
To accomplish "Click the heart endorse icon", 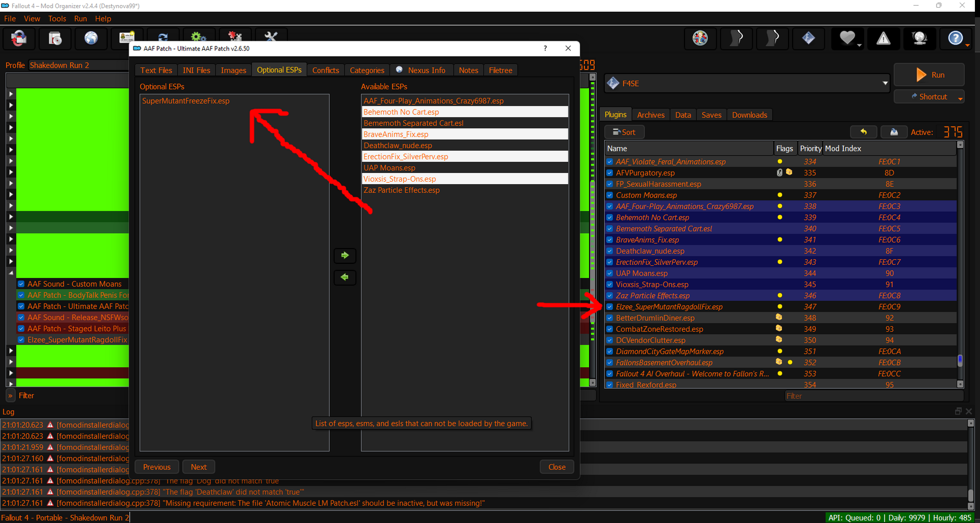I will [x=847, y=38].
